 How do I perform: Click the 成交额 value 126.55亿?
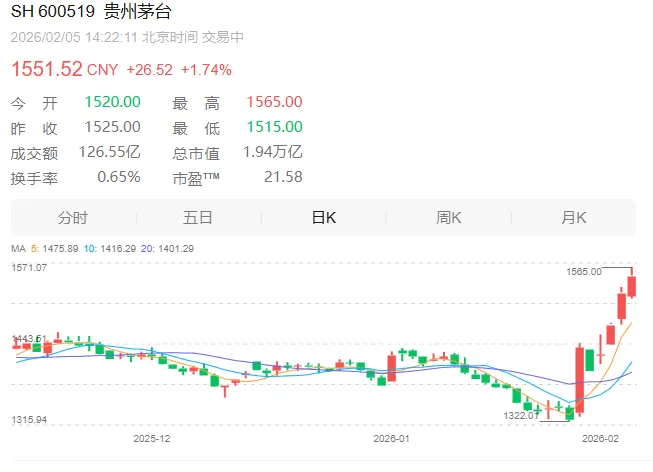pyautogui.click(x=110, y=152)
